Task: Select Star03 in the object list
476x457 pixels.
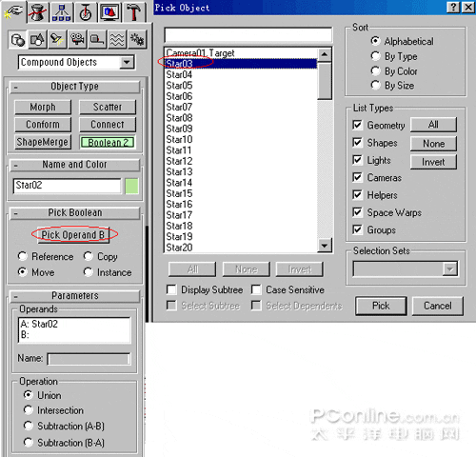Action: 241,64
